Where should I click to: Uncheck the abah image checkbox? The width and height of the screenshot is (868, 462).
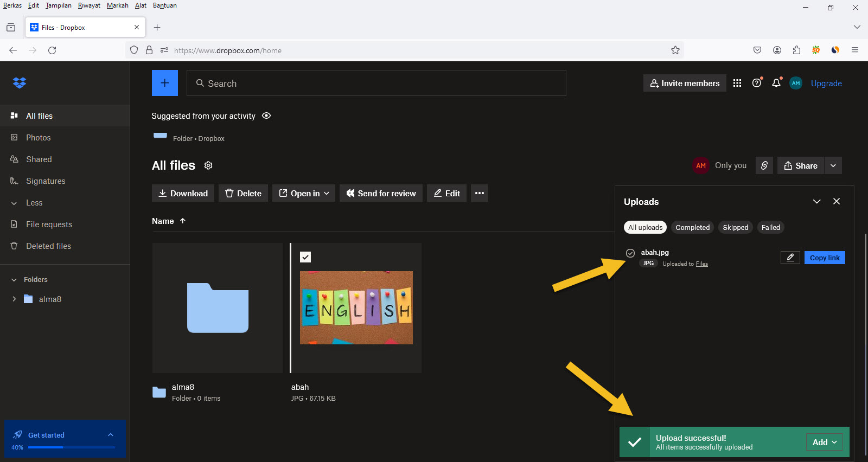coord(305,257)
